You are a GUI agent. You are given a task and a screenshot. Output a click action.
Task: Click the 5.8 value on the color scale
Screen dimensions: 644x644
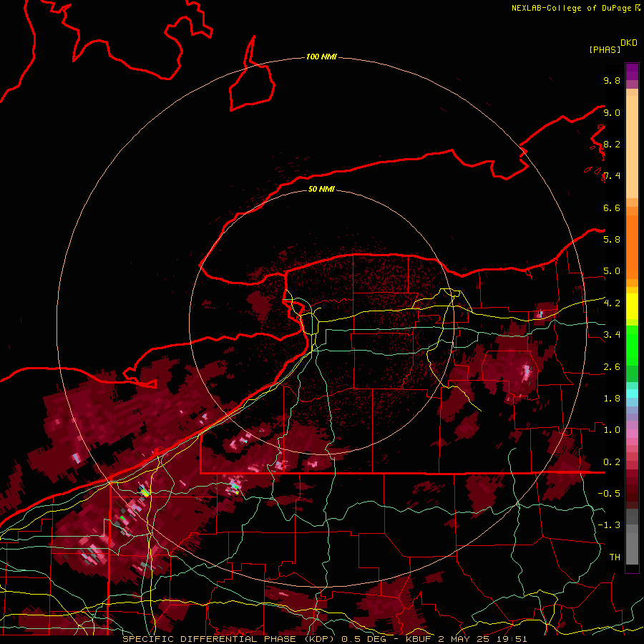612,239
